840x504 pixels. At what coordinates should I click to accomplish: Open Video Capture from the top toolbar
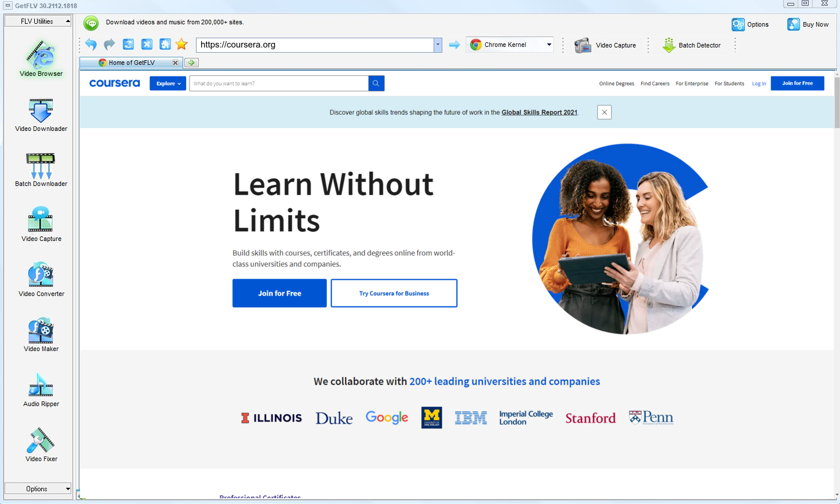(605, 45)
